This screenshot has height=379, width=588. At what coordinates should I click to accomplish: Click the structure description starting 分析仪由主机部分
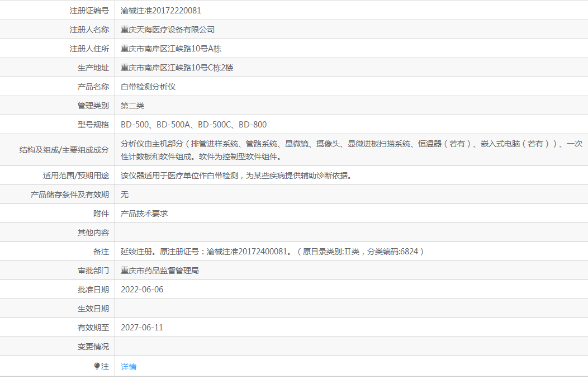point(352,150)
